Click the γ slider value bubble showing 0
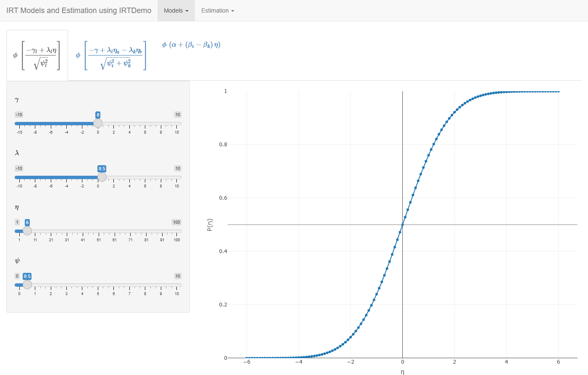This screenshot has width=588, height=375. pyautogui.click(x=98, y=115)
